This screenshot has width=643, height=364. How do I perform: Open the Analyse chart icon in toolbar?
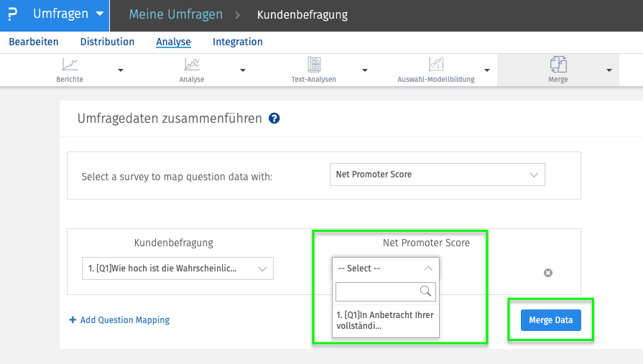pyautogui.click(x=192, y=65)
